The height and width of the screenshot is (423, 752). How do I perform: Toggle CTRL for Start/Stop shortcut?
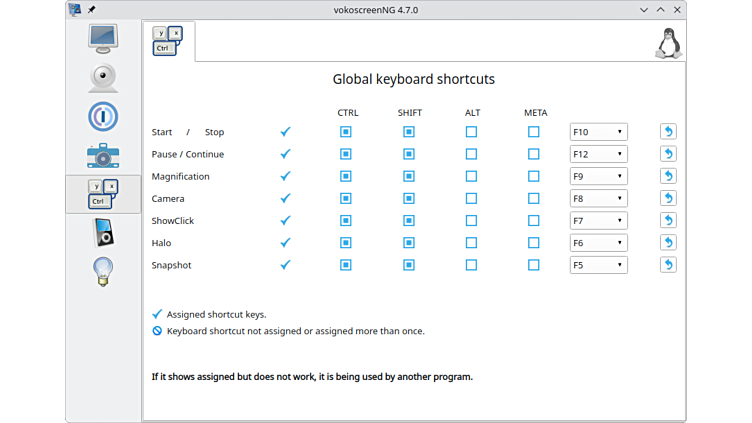tap(346, 132)
